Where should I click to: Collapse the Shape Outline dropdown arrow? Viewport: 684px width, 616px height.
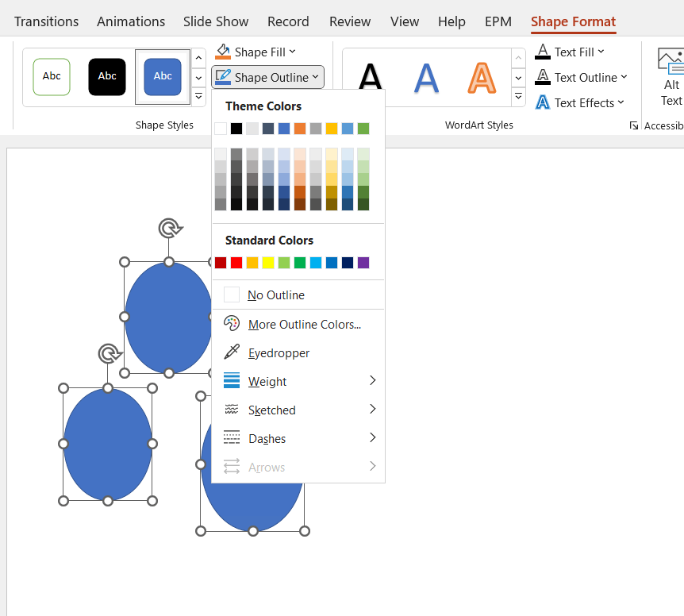coord(315,77)
